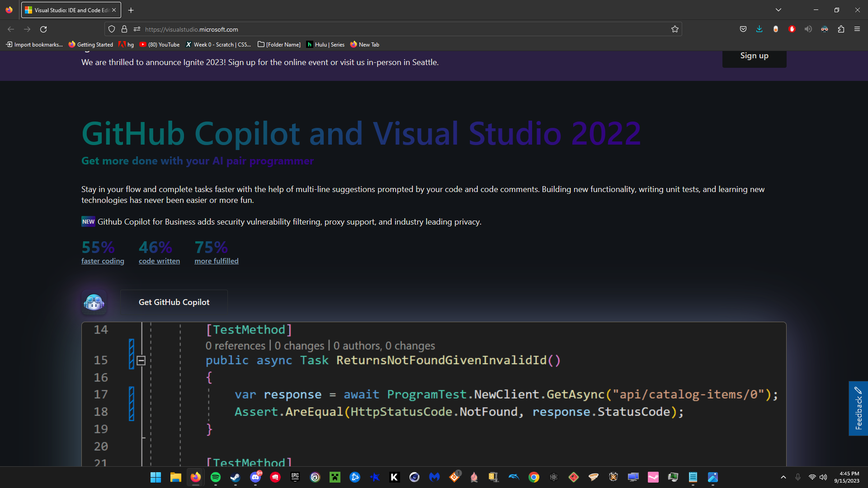Open the List all tabs dropdown
The width and height of the screenshot is (868, 488).
coord(778,10)
